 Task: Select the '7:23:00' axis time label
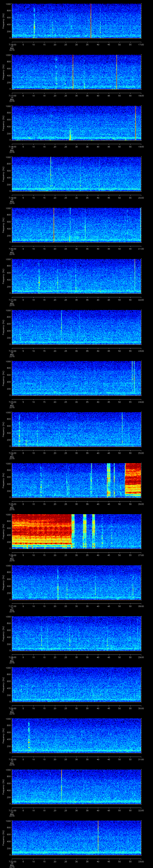tap(12, 402)
